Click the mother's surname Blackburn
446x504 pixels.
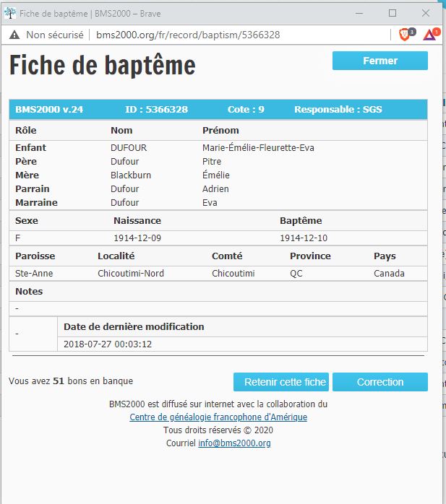(x=131, y=175)
